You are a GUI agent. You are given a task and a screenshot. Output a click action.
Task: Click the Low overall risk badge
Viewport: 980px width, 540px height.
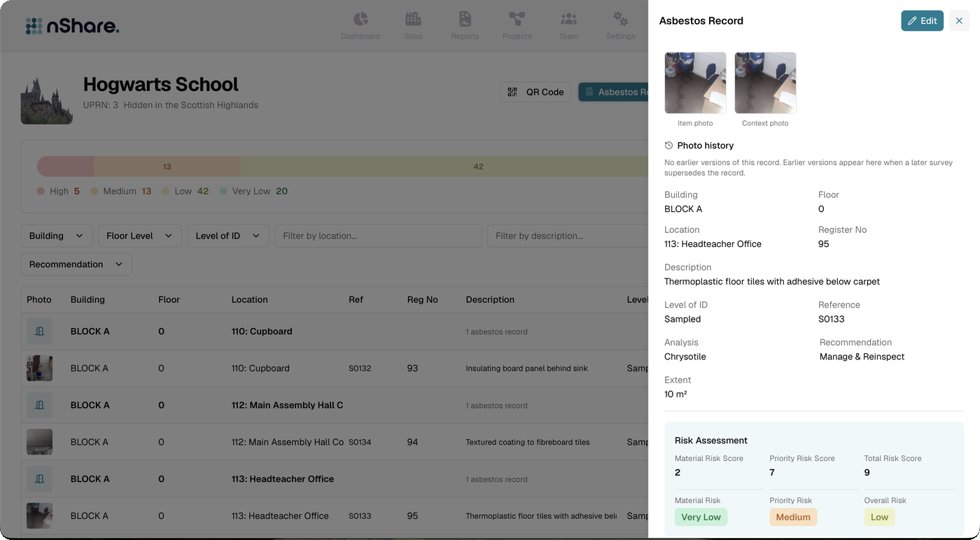coord(879,517)
